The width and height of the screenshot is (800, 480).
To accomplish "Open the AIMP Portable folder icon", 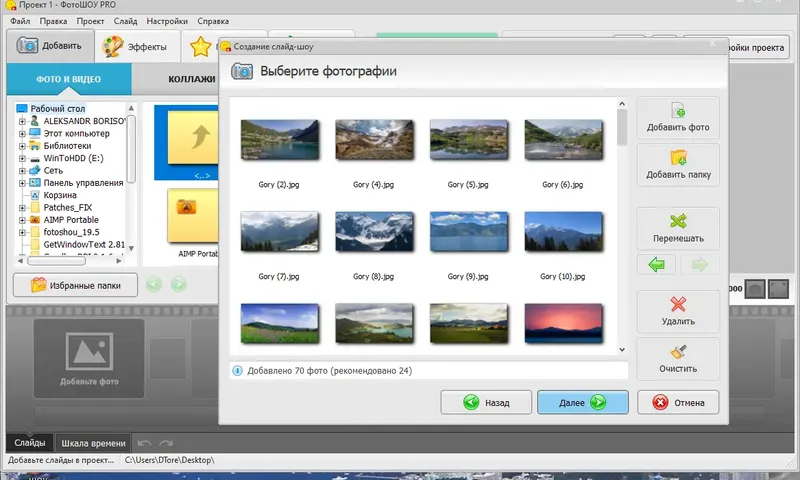I will click(x=194, y=215).
